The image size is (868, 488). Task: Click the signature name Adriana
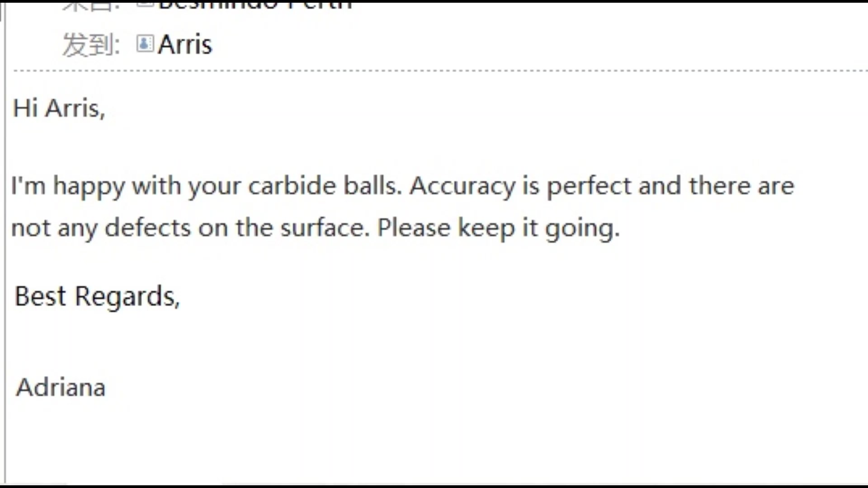tap(61, 388)
